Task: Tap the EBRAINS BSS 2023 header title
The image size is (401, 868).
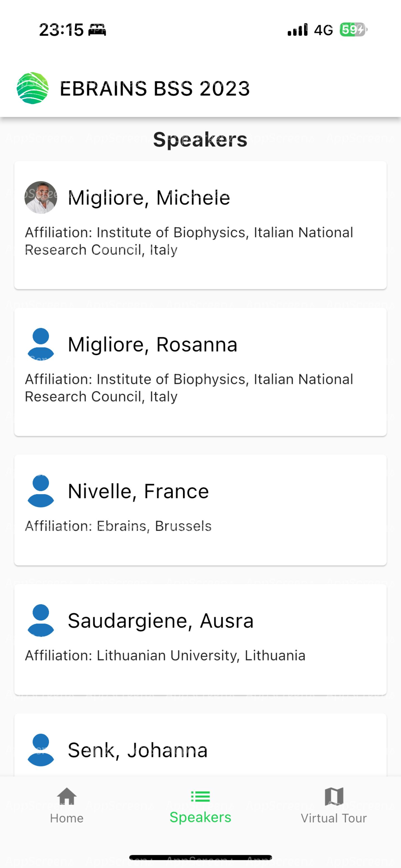Action: [155, 89]
